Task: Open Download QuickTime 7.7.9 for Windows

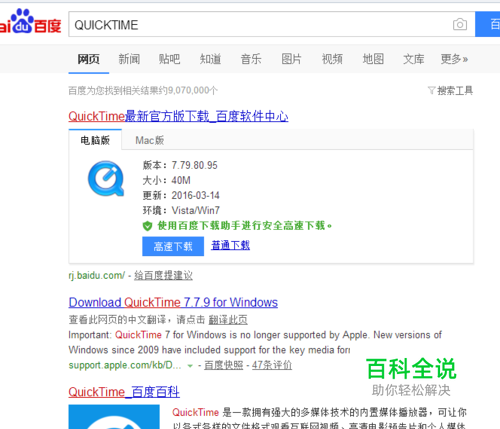Action: (173, 302)
